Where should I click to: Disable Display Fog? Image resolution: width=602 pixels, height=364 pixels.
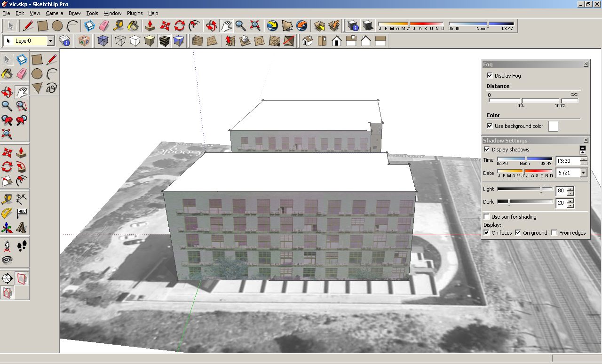[x=490, y=75]
